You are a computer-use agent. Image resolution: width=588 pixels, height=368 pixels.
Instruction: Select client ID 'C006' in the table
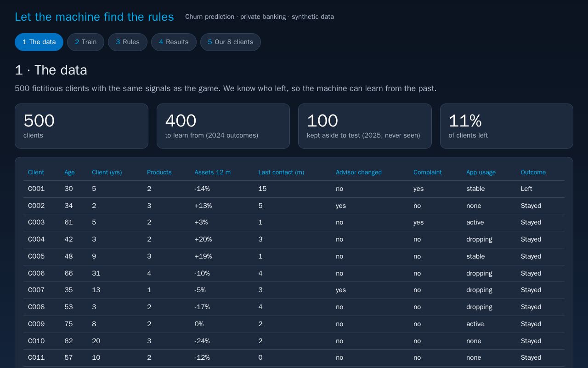(36, 273)
